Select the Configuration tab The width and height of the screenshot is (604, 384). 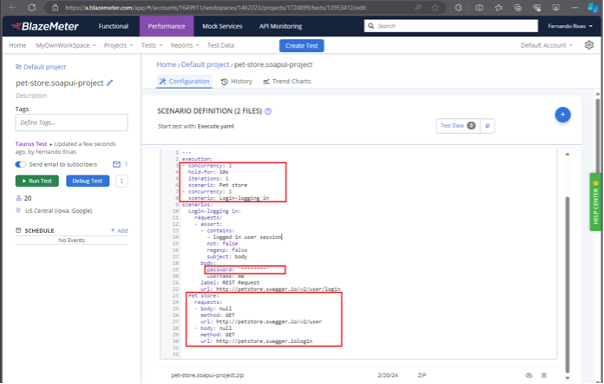point(184,81)
